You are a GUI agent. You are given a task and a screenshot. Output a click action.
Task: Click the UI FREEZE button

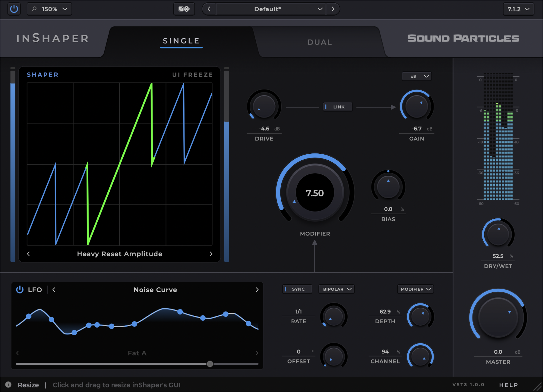tap(192, 75)
